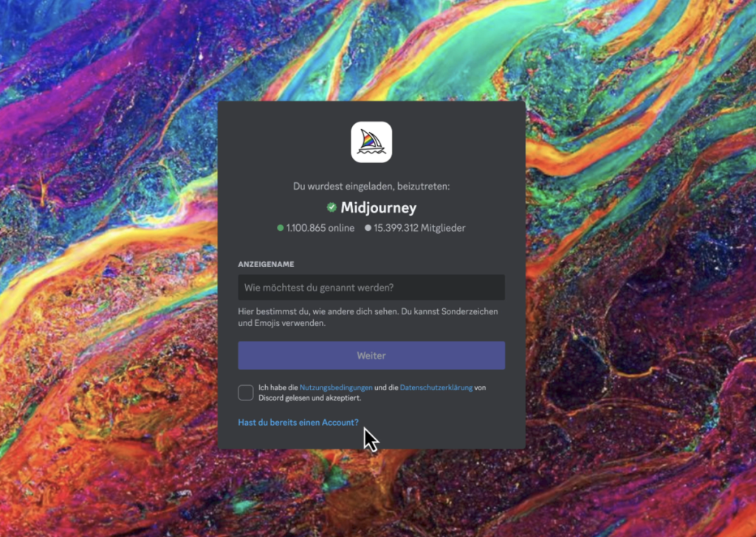Accept the terms by ticking the checkbox
The image size is (756, 537).
pyautogui.click(x=246, y=392)
